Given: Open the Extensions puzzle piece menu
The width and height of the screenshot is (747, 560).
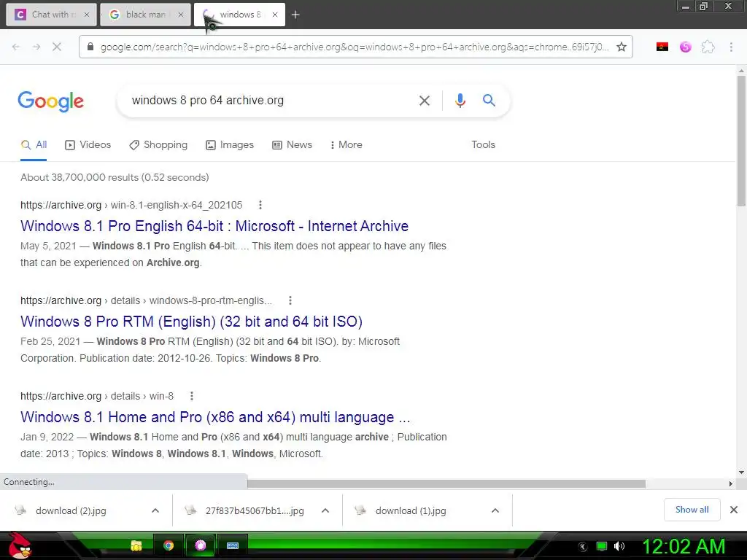Looking at the screenshot, I should (708, 47).
